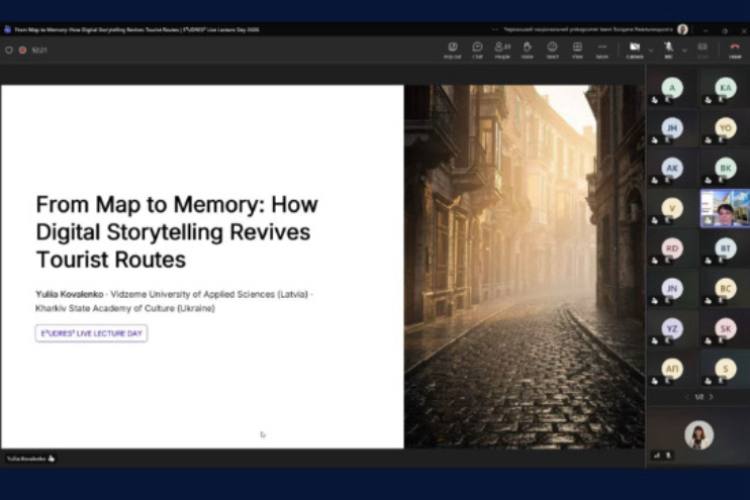Toggle the Camera on or off

634,48
